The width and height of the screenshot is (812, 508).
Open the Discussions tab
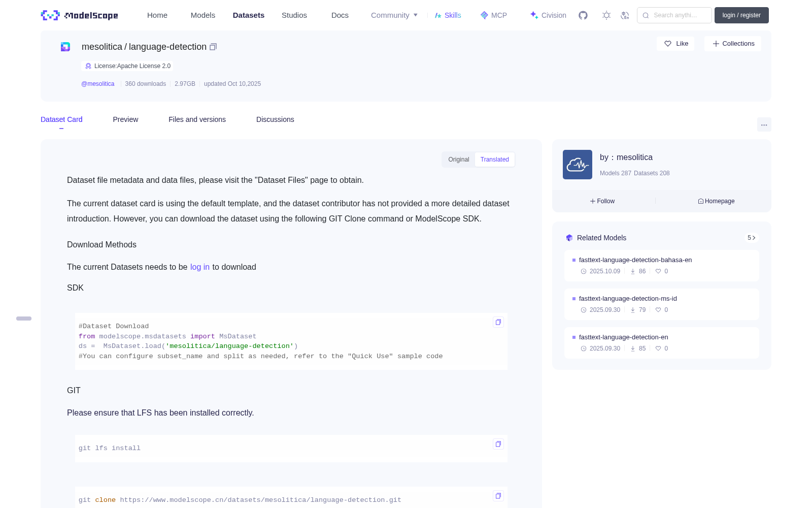click(275, 119)
